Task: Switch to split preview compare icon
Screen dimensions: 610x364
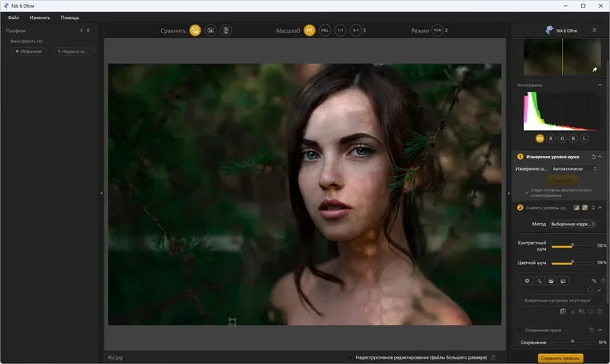Action: pos(210,30)
